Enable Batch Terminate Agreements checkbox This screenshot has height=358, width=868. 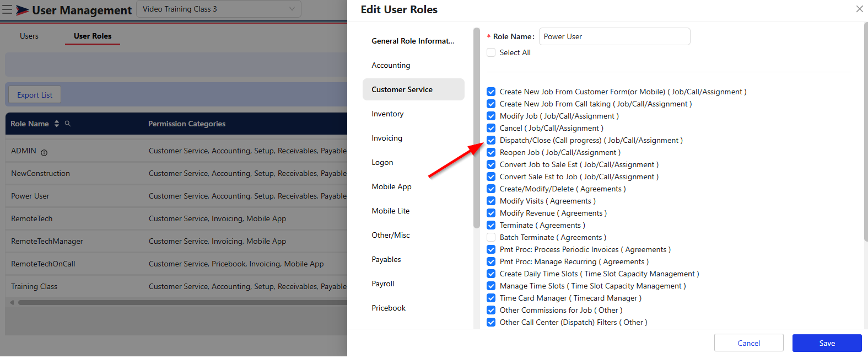click(491, 237)
